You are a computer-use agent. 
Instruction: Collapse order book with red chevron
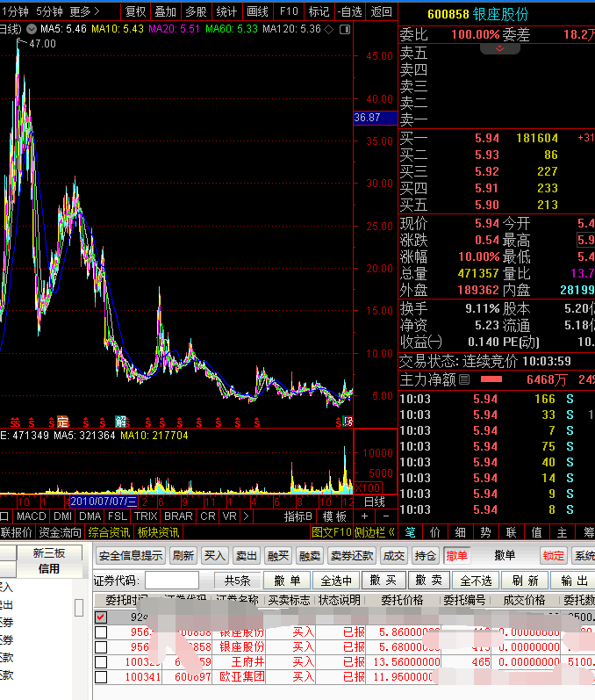tap(500, 48)
